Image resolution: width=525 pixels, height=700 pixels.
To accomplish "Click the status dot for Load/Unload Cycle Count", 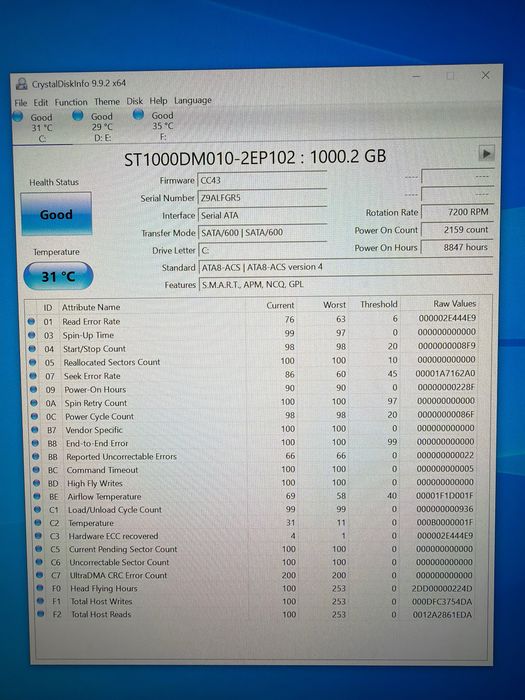I will (38, 509).
